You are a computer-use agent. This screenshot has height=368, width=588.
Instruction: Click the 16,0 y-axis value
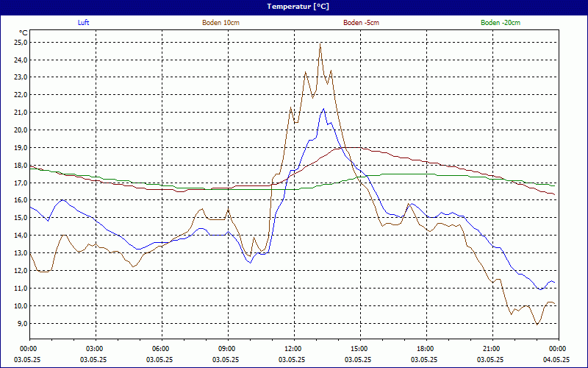tap(21, 199)
